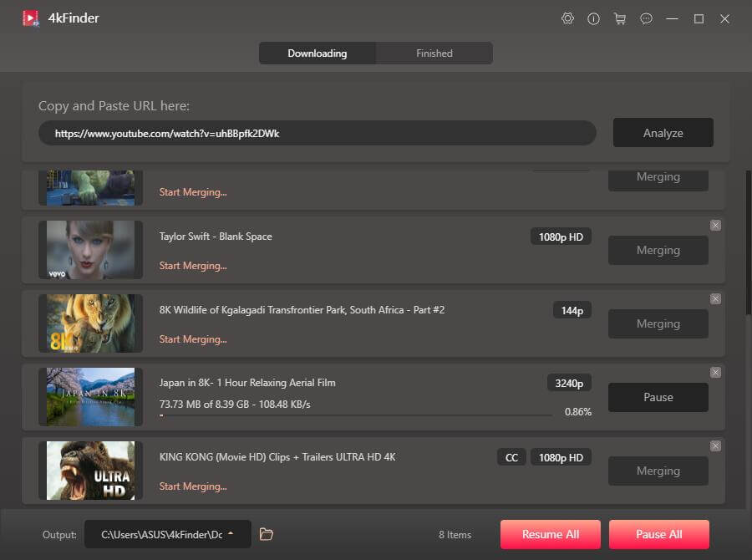
Task: Remove the Japan in 8K download
Action: click(x=715, y=373)
